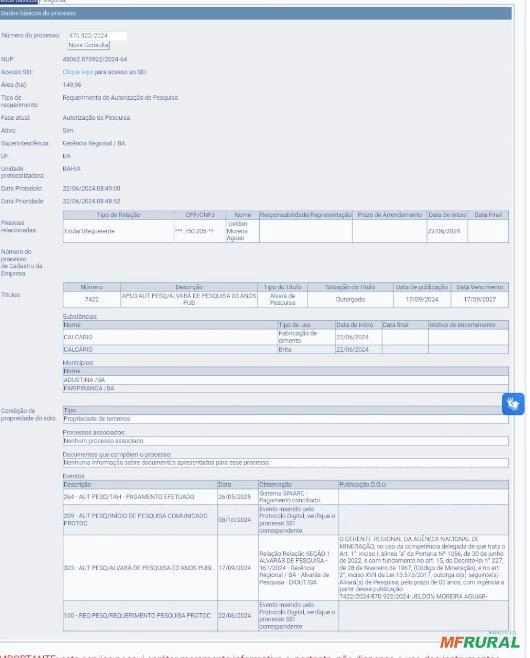The height and width of the screenshot is (658, 530).
Task: Select the ADUSTINA/BA municipality row
Action: click(x=285, y=380)
